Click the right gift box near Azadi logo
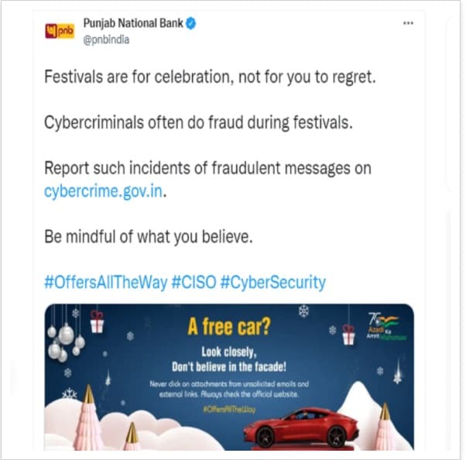The height and width of the screenshot is (460, 476). [x=348, y=335]
